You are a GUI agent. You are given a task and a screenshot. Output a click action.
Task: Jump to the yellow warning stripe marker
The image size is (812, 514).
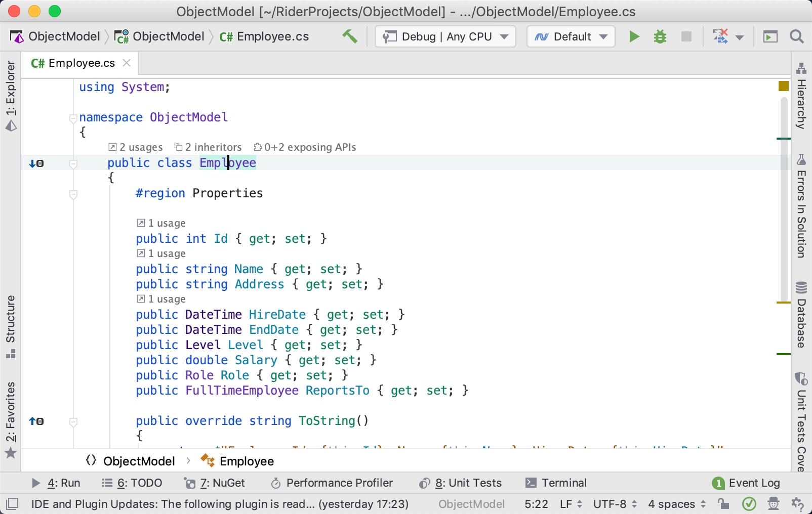tap(784, 303)
